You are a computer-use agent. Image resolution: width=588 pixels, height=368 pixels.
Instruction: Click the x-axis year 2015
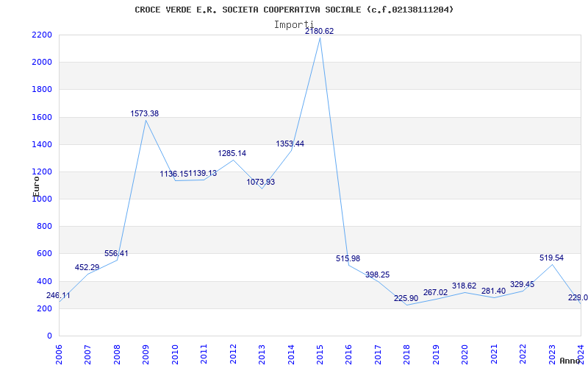[320, 354]
